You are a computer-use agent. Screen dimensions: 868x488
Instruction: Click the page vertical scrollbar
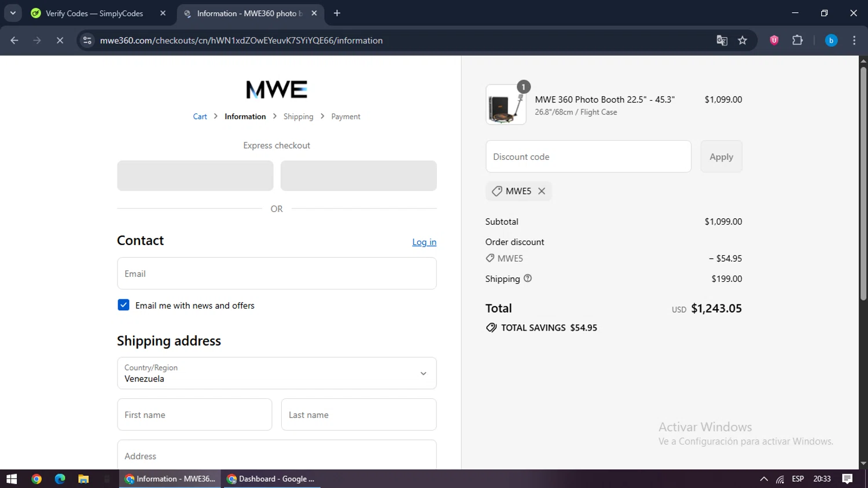click(863, 184)
